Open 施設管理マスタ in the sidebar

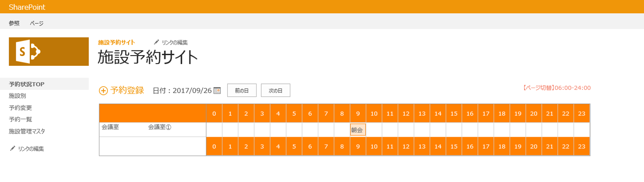pyautogui.click(x=27, y=131)
